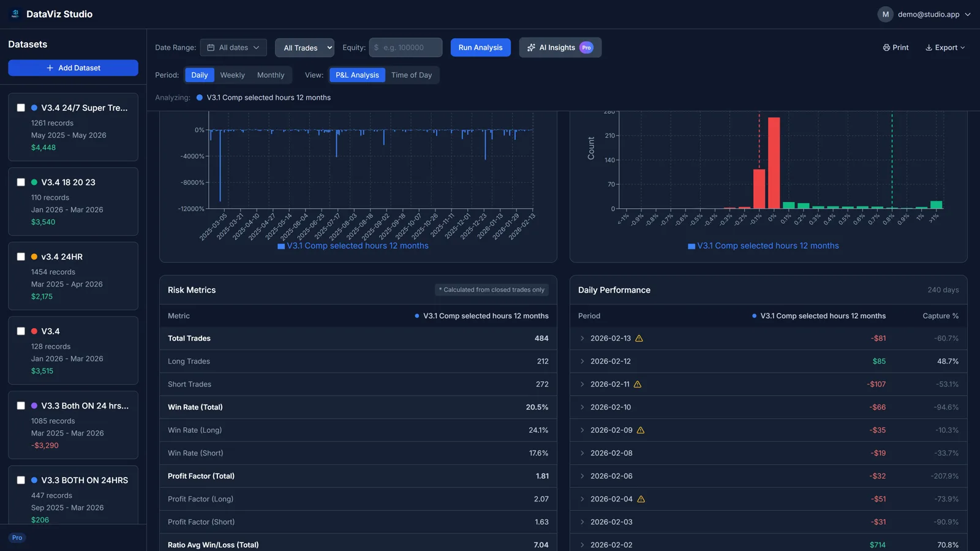
Task: Open the All dates date range dropdown
Action: pos(233,48)
